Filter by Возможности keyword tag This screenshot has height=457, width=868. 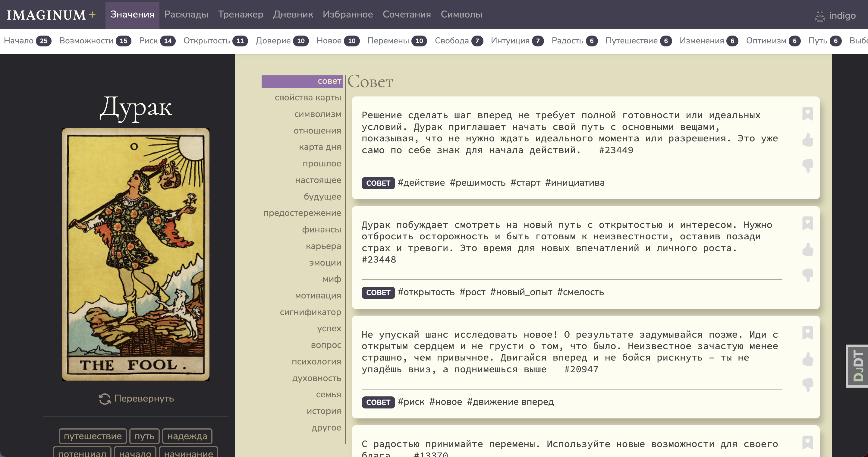95,41
